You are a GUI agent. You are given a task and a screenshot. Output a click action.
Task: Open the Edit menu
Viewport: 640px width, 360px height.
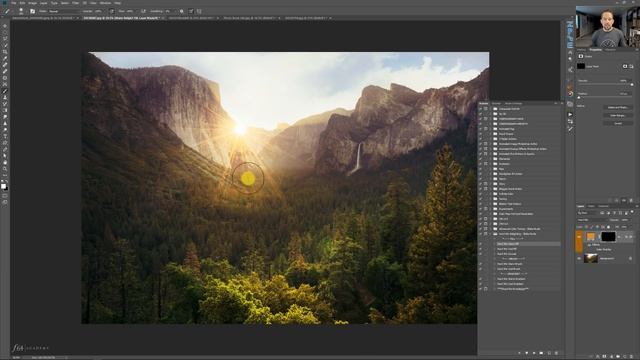click(x=22, y=3)
